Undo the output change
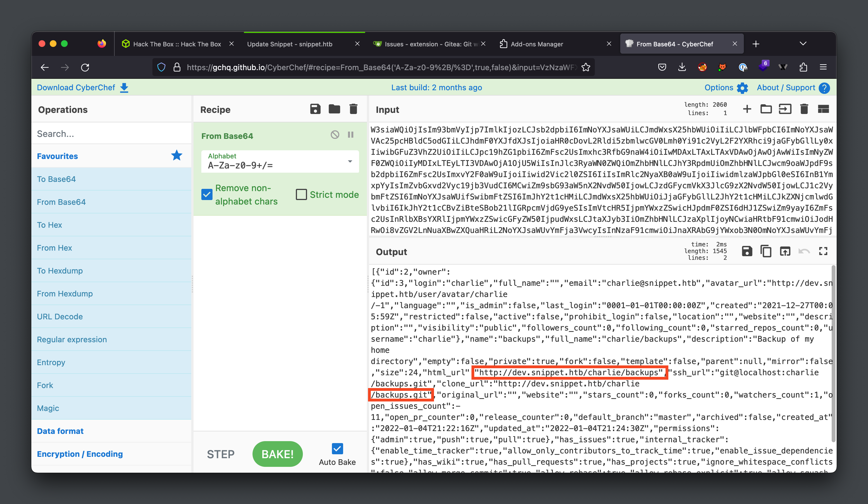 [x=804, y=251]
